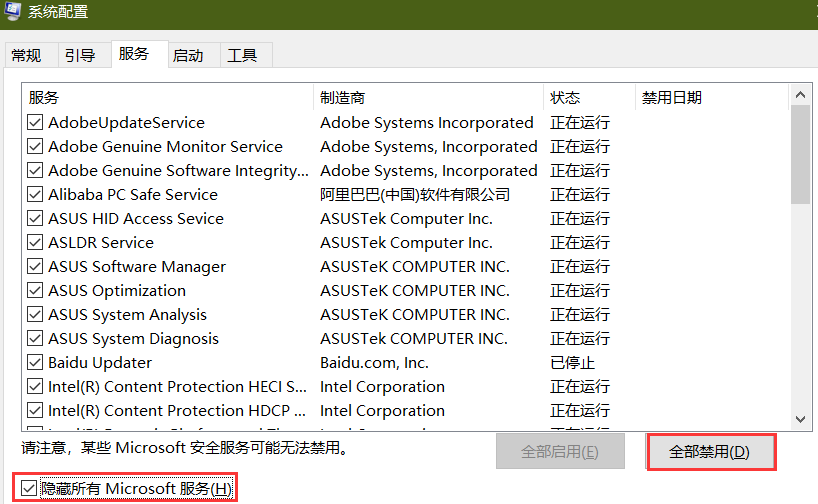Select ASUS HID Access Sevice name

[136, 219]
